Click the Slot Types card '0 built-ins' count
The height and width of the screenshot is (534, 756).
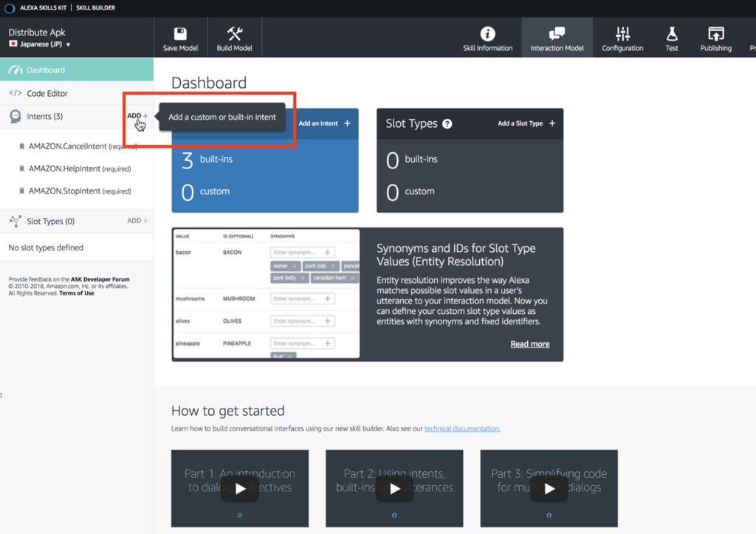coord(412,160)
